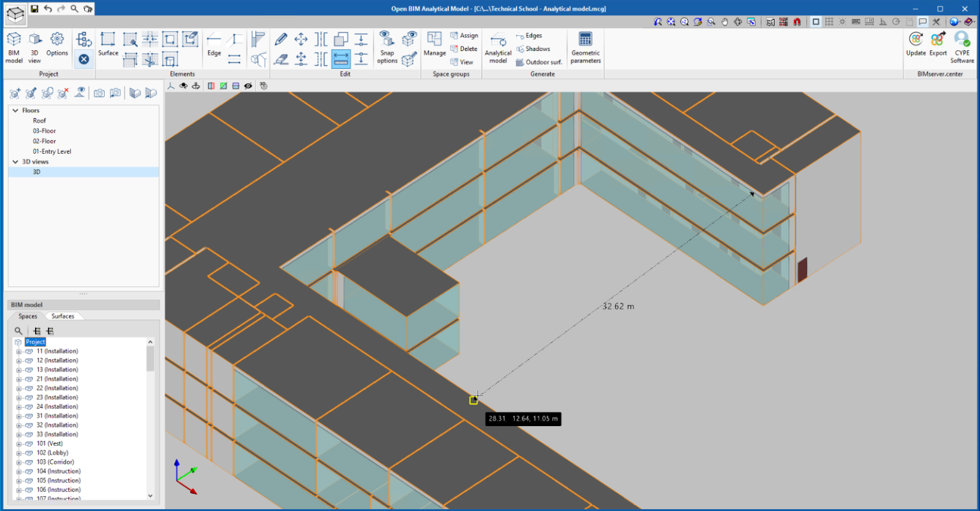Switch to the Spaces tab

27,316
